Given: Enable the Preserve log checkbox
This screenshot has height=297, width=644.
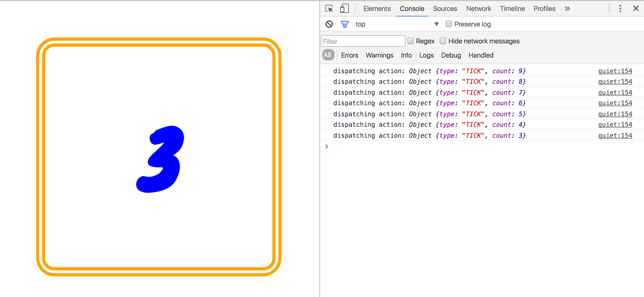Looking at the screenshot, I should pyautogui.click(x=449, y=24).
